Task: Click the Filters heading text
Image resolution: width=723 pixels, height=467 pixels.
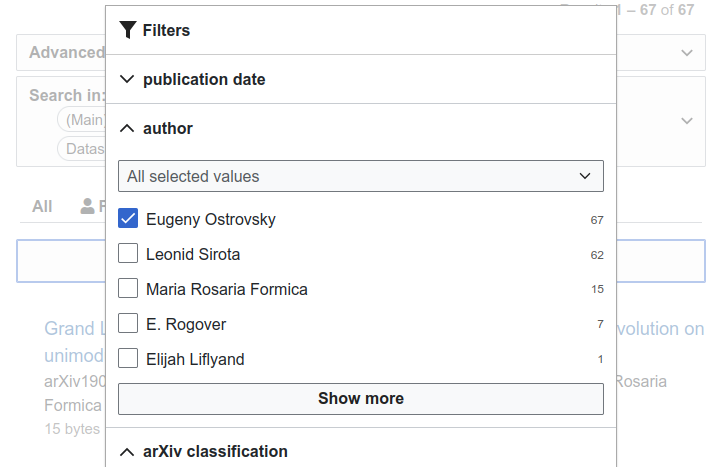Action: (x=166, y=30)
